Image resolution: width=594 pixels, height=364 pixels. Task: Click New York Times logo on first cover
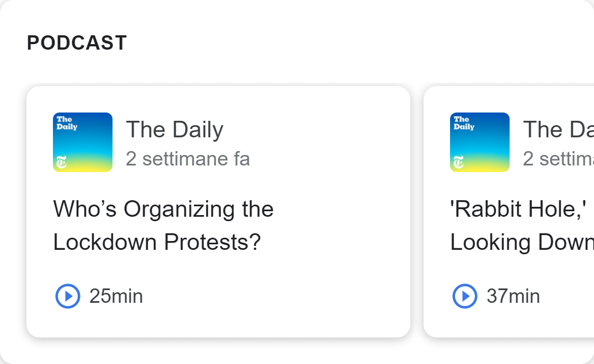(x=61, y=162)
